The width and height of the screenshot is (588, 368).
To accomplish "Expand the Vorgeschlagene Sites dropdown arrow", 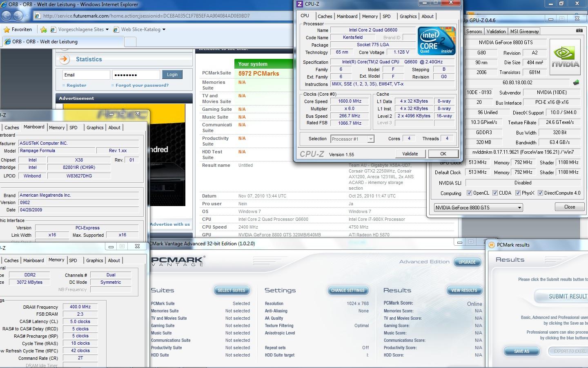I will point(107,29).
